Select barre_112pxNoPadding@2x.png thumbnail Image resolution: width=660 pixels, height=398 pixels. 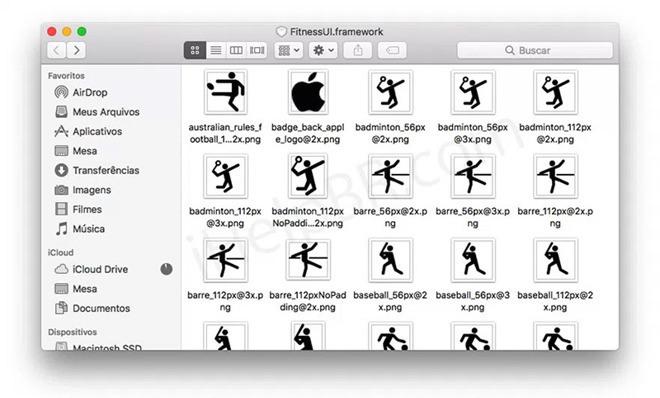(x=308, y=259)
